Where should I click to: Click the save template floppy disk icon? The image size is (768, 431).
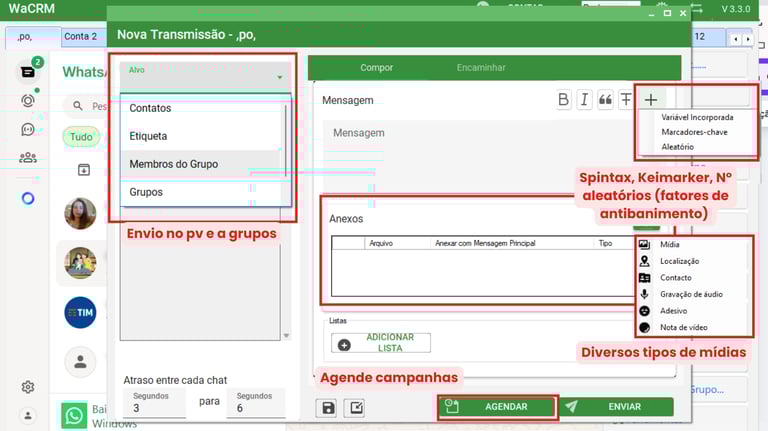tap(328, 408)
